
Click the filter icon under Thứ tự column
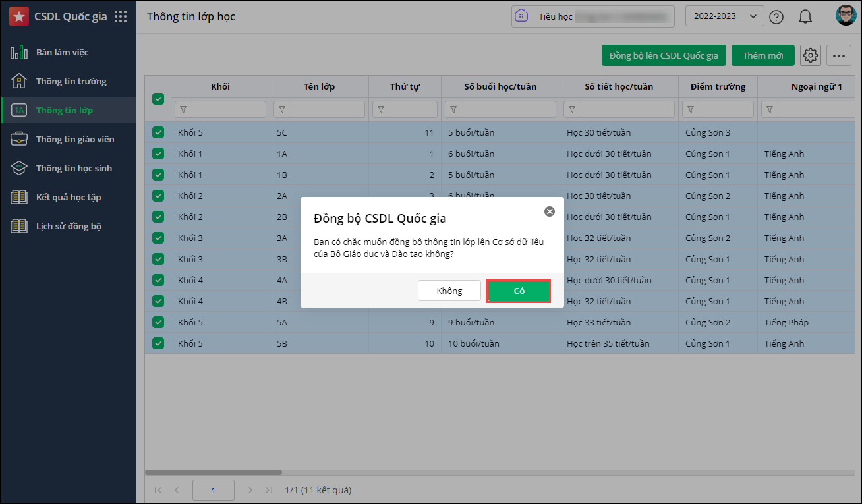pyautogui.click(x=380, y=109)
